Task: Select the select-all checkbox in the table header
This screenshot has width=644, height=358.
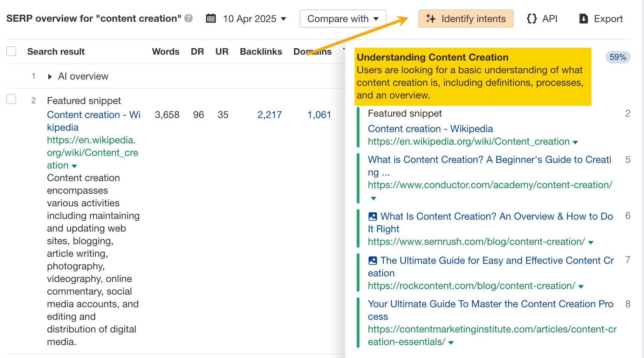Action: tap(11, 51)
